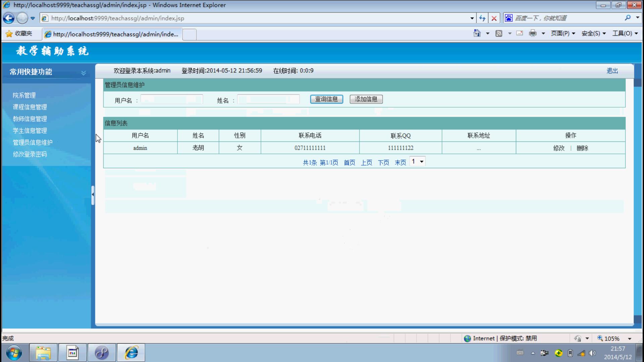The height and width of the screenshot is (362, 644).
Task: Go to 末页 last page link
Action: tap(400, 163)
